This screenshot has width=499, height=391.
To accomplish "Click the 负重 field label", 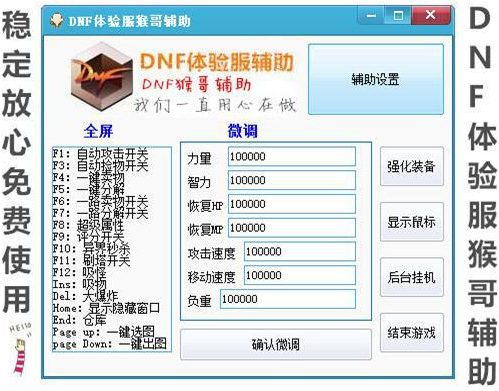I will point(199,301).
